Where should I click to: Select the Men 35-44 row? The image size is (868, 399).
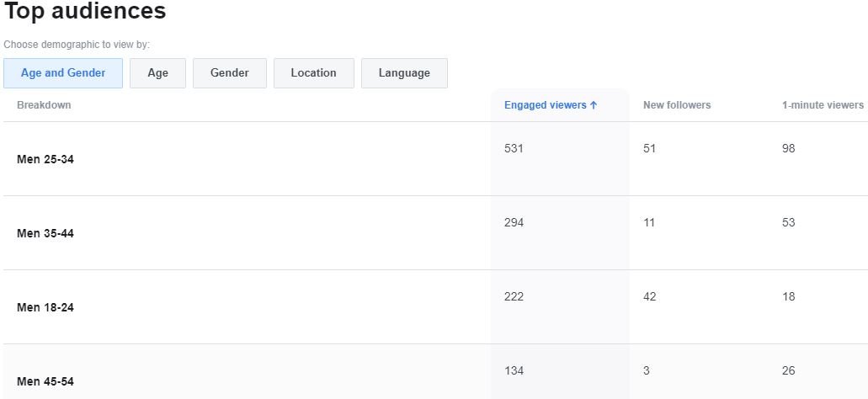pyautogui.click(x=434, y=233)
